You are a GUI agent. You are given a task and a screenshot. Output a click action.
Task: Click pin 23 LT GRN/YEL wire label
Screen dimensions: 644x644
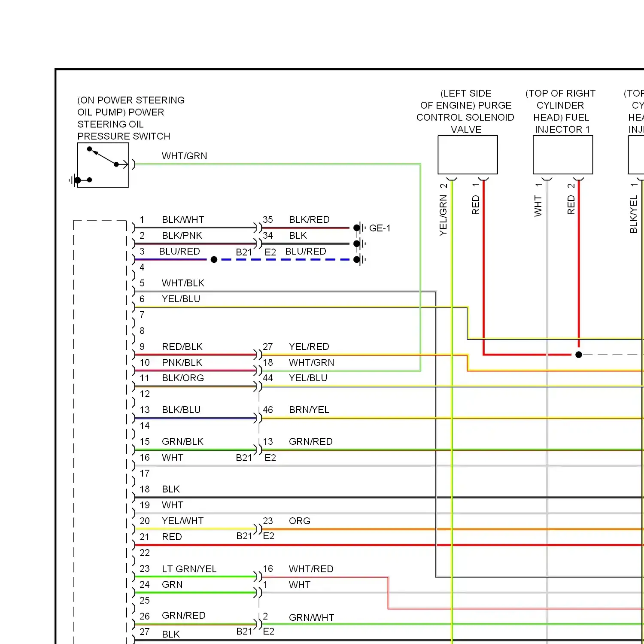point(189,569)
